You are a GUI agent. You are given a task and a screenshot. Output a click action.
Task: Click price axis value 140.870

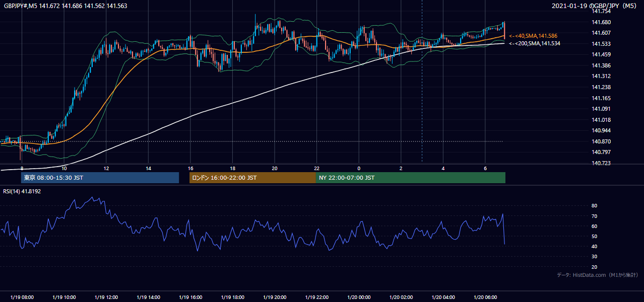tap(601, 142)
